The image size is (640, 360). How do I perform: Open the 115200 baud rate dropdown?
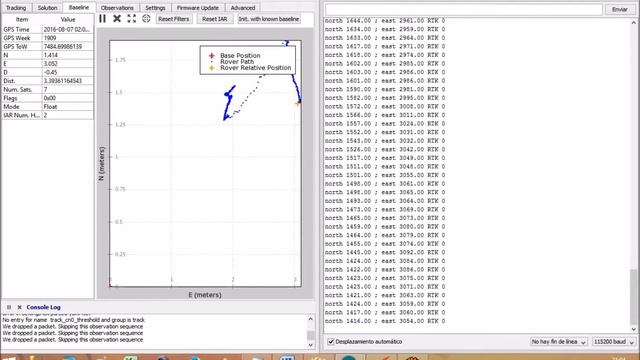614,342
